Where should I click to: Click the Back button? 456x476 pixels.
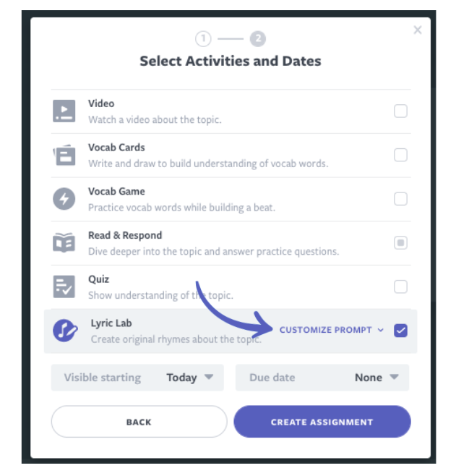139,422
